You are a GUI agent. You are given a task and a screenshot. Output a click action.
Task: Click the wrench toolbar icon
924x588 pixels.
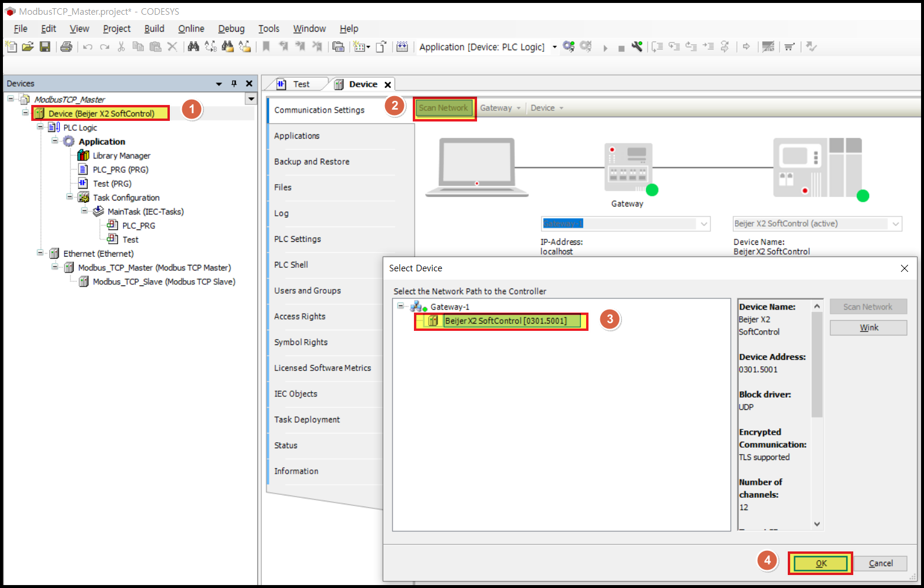[x=637, y=47]
